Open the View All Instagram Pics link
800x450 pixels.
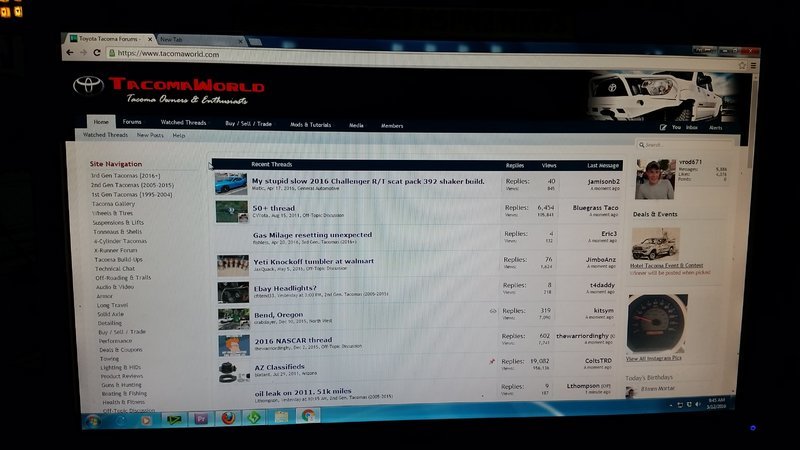654,358
